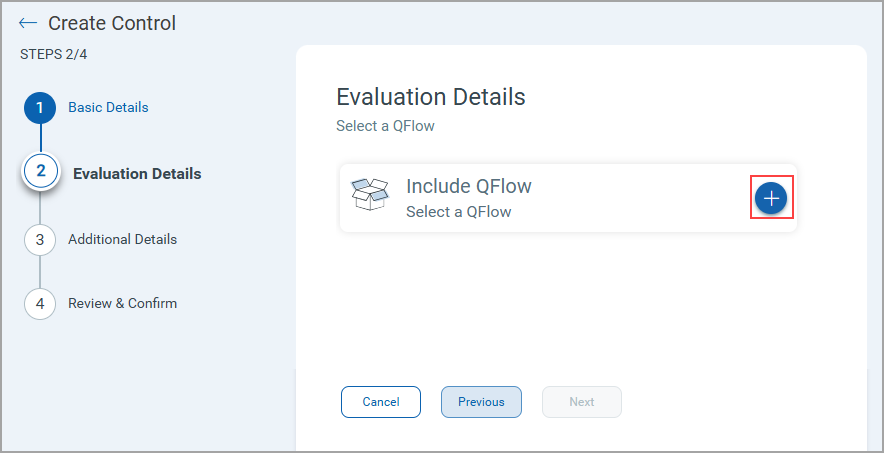884x453 pixels.
Task: Click the Cancel button
Action: point(381,402)
